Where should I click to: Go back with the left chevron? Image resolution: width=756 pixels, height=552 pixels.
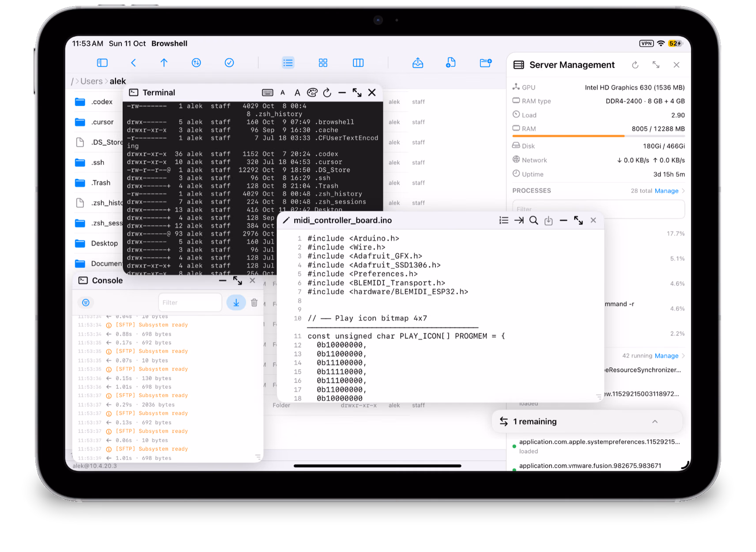[133, 63]
